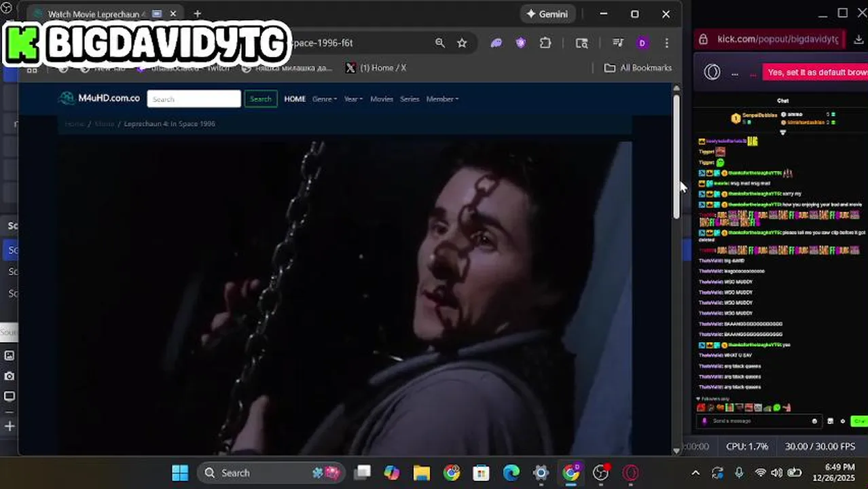Open the volume speaker icon in the tray
The image size is (868, 489).
(x=777, y=473)
